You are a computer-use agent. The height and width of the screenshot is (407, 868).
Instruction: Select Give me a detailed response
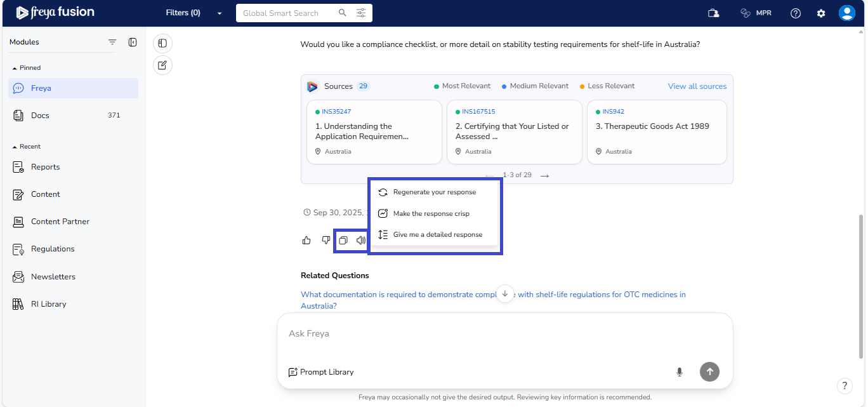click(437, 234)
